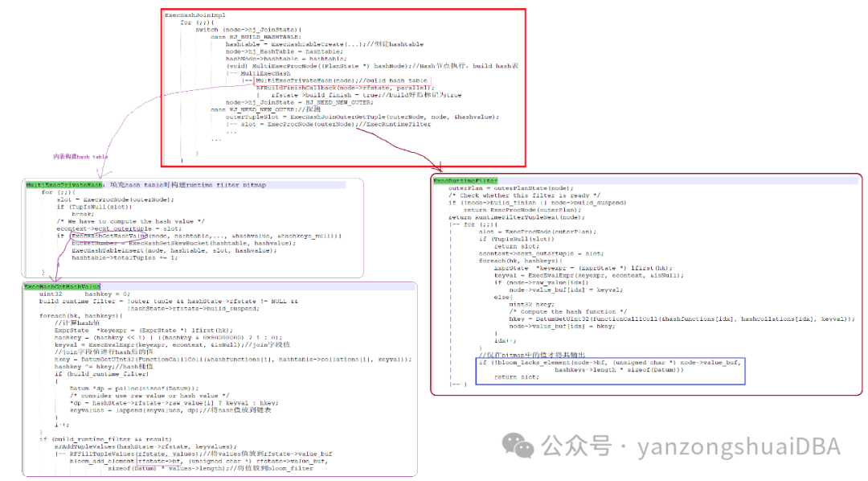Click 'slot = ExecProcNode(outerNode);//ExecRuntimeFilter' line

click(336, 124)
